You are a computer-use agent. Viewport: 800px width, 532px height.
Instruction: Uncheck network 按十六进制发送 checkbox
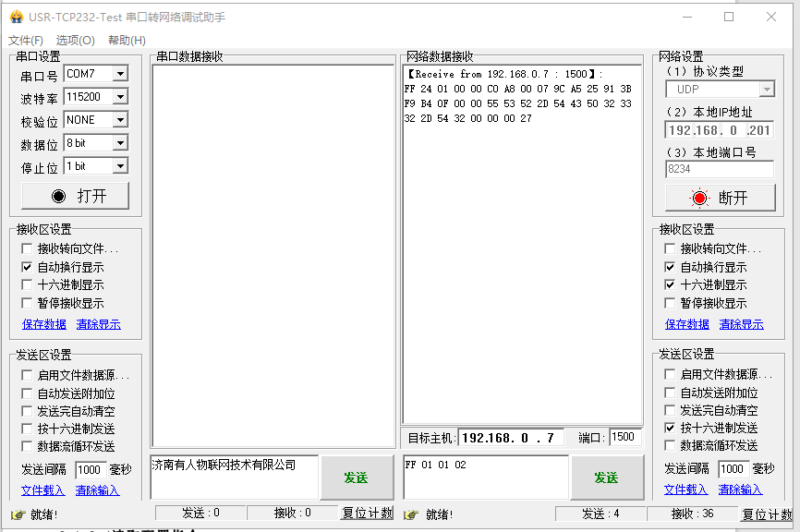pos(671,429)
